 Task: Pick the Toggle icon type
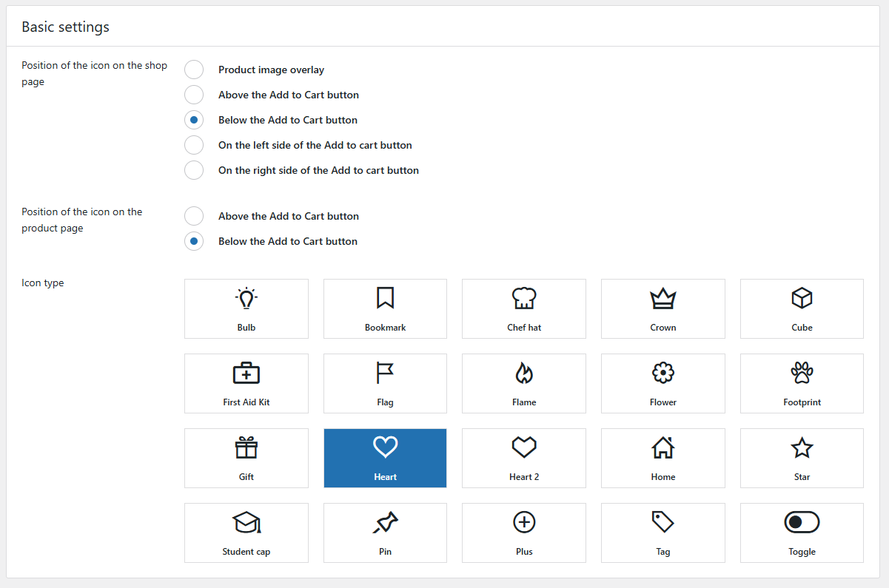802,533
